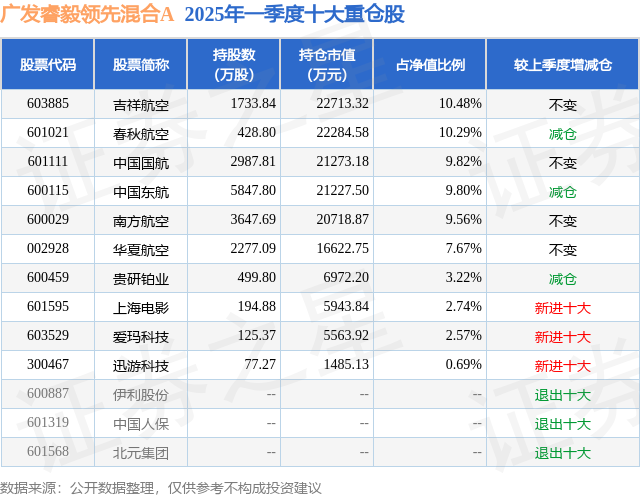Select stock name 吉祥航空

(141, 105)
